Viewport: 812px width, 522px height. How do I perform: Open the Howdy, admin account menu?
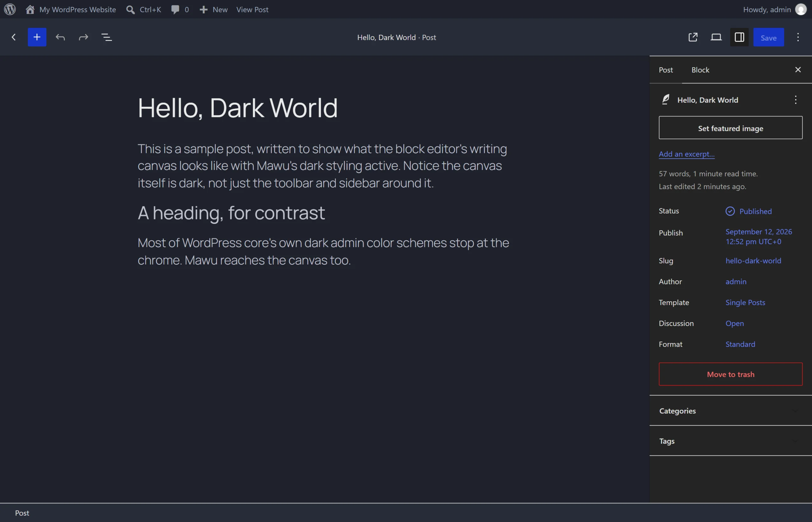tap(774, 9)
